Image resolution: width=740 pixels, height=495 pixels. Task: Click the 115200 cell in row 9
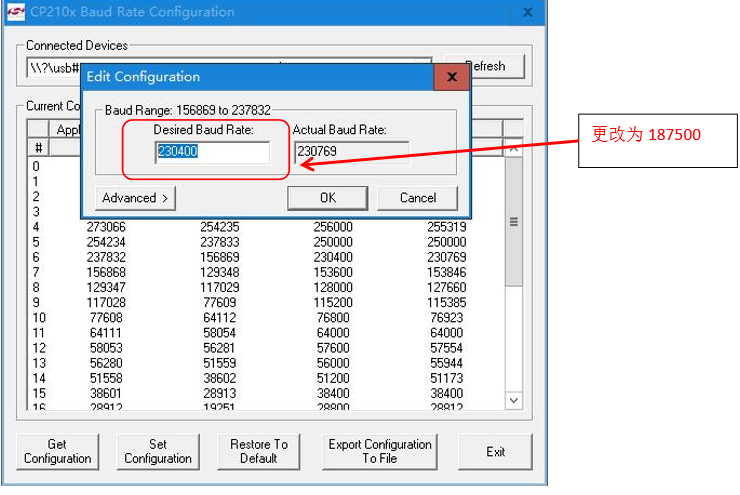[x=333, y=302]
